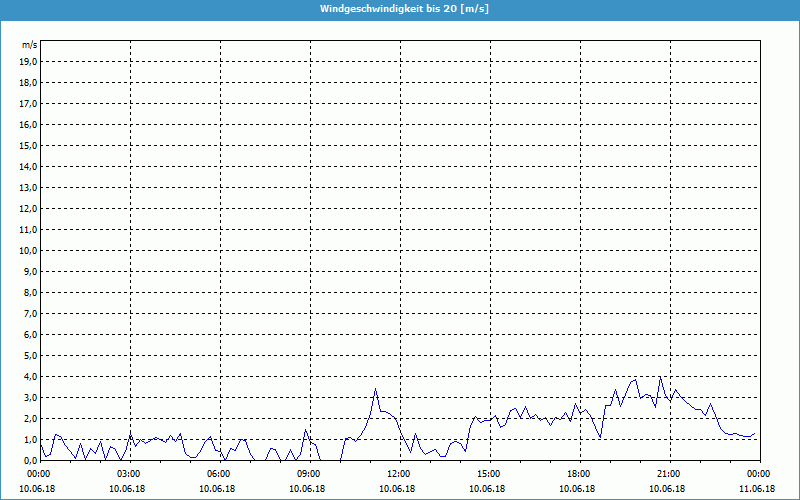Choose the 09:00 time axis label
Viewport: 800px width, 500px height.
pos(308,474)
